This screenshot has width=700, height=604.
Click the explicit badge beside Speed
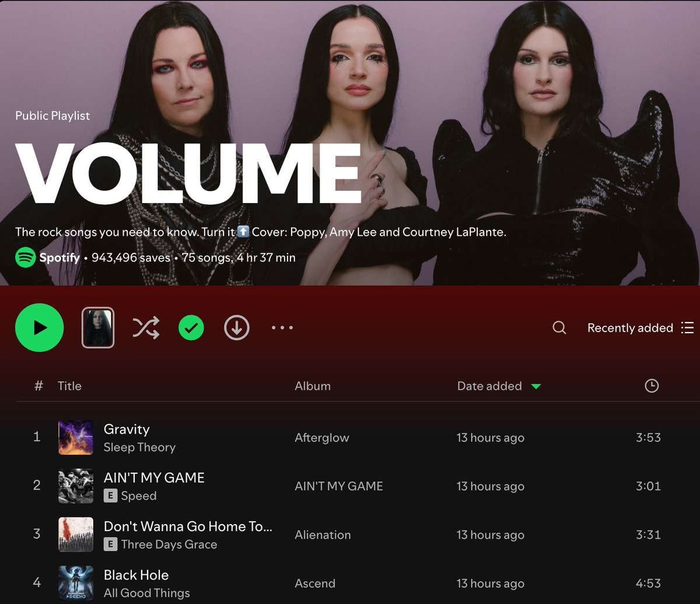(x=110, y=496)
